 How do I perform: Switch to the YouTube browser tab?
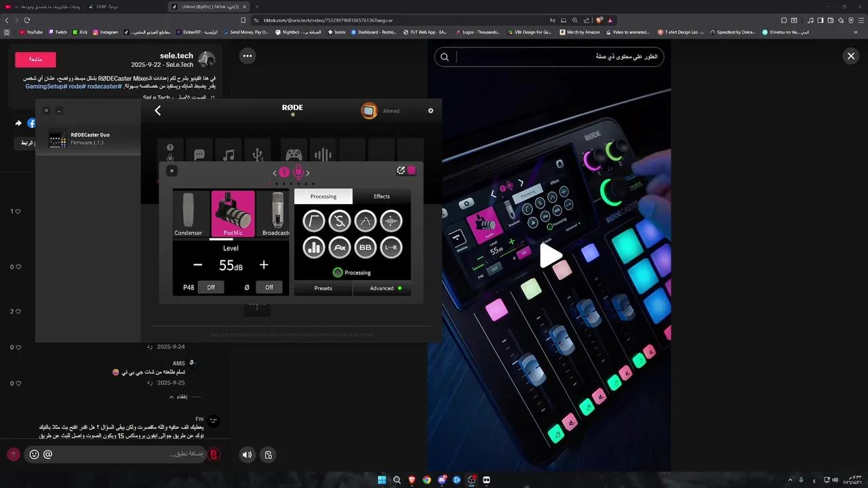pos(42,6)
